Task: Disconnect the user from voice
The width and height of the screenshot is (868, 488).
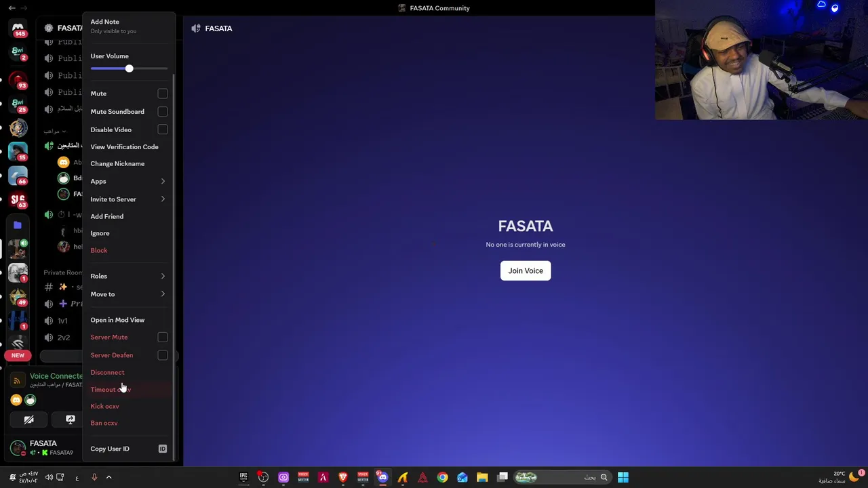Action: (129, 372)
